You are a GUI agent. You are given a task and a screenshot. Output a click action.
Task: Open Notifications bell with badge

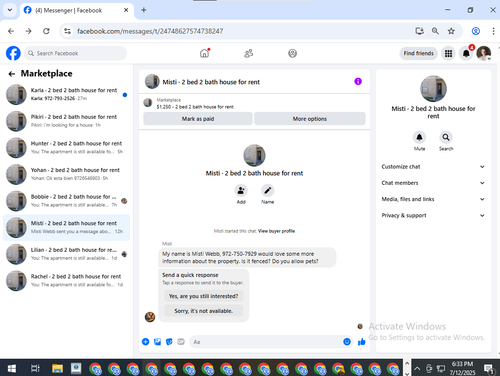click(466, 53)
